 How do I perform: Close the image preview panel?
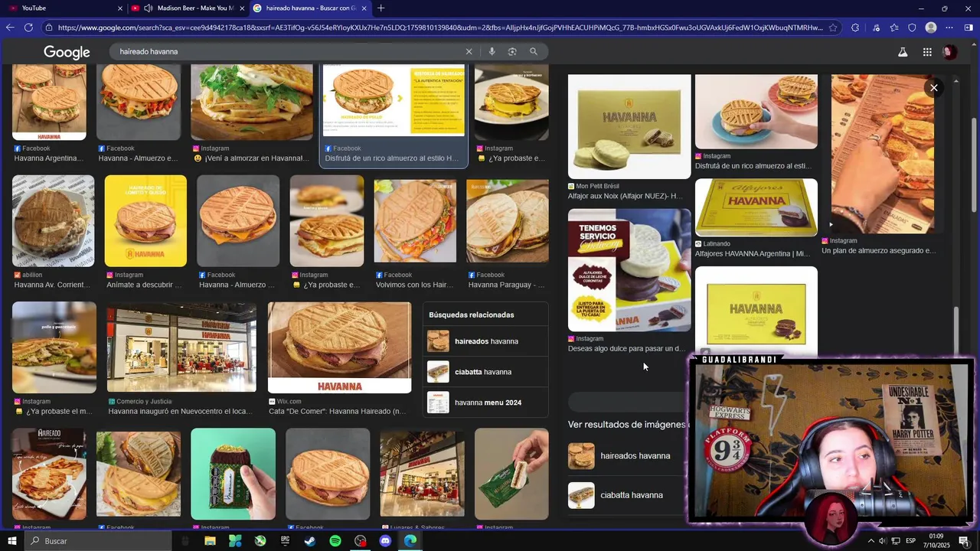point(934,87)
